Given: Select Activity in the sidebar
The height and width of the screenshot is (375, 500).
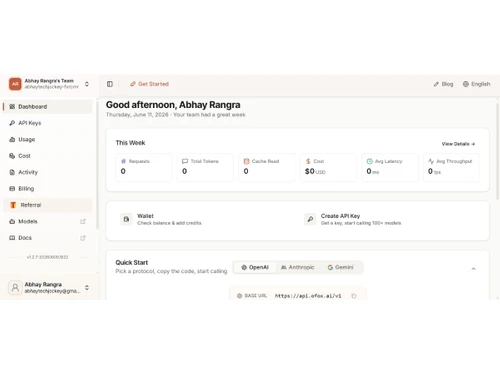Looking at the screenshot, I should click(x=47, y=172).
